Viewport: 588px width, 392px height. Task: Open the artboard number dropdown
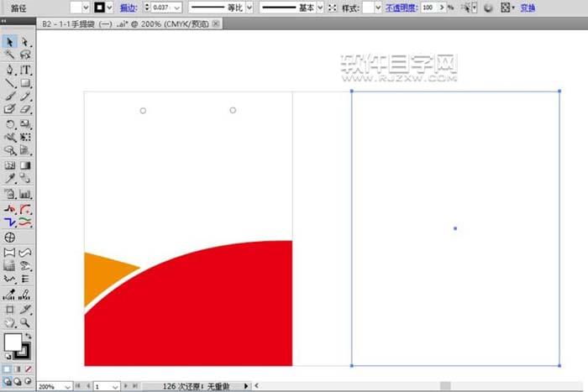[x=115, y=386]
